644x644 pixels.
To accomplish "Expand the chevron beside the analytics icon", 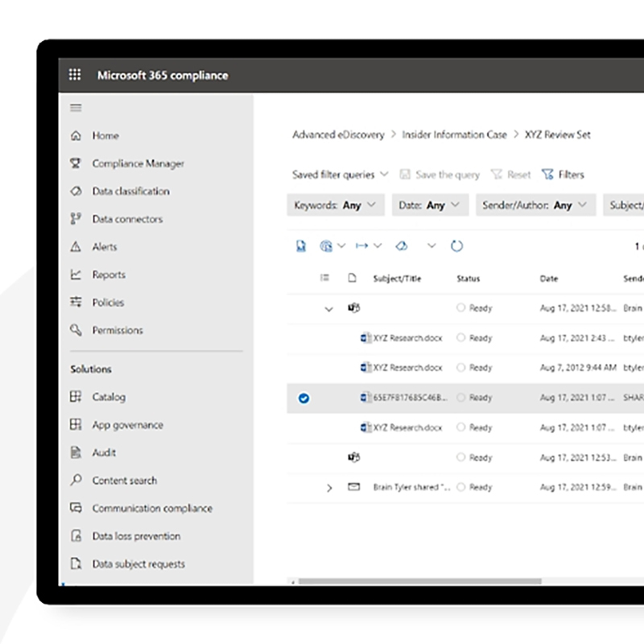I will [x=341, y=246].
